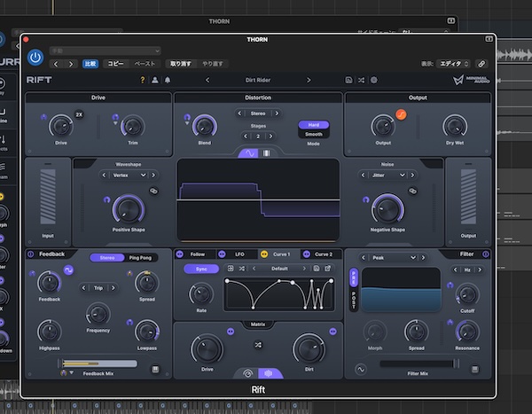
Task: Click the square icon beside Feedback Mix
Action: [155, 369]
